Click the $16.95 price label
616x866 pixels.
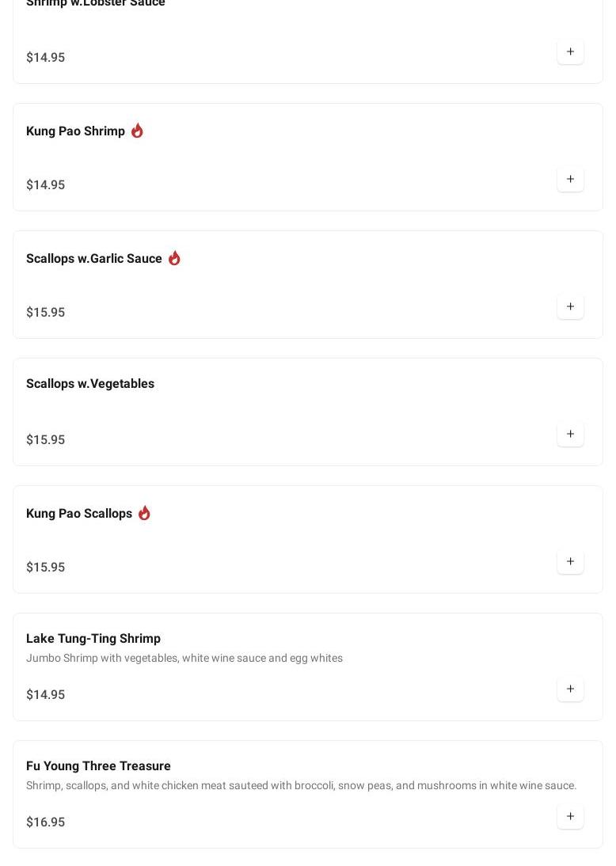45,822
